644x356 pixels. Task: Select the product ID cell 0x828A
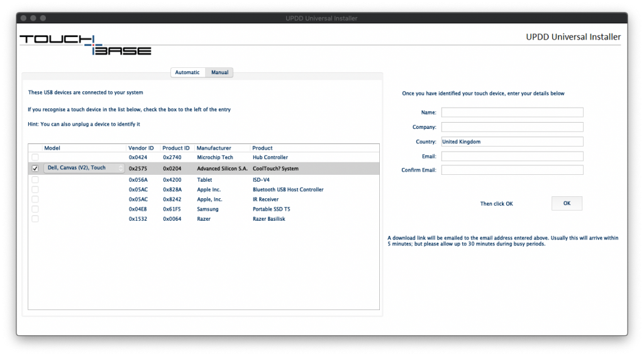click(172, 190)
